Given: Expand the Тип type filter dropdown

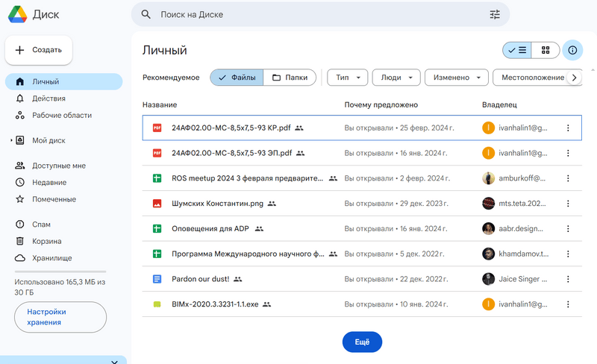Looking at the screenshot, I should [x=348, y=78].
